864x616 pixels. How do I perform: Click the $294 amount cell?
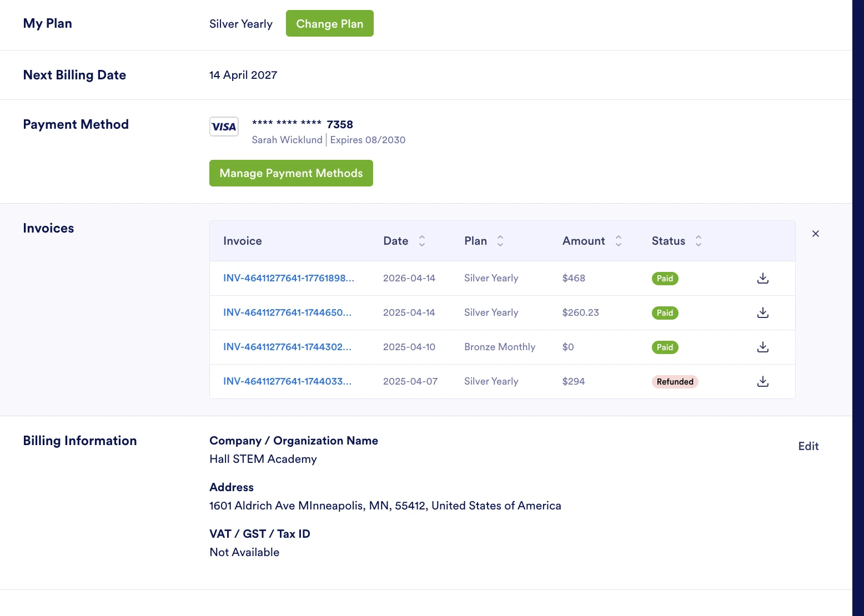click(574, 381)
